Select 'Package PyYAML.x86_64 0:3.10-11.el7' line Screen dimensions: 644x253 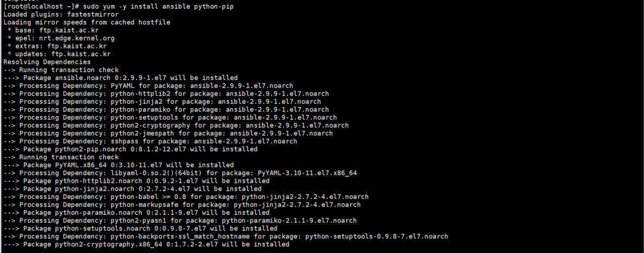pyautogui.click(x=118, y=165)
